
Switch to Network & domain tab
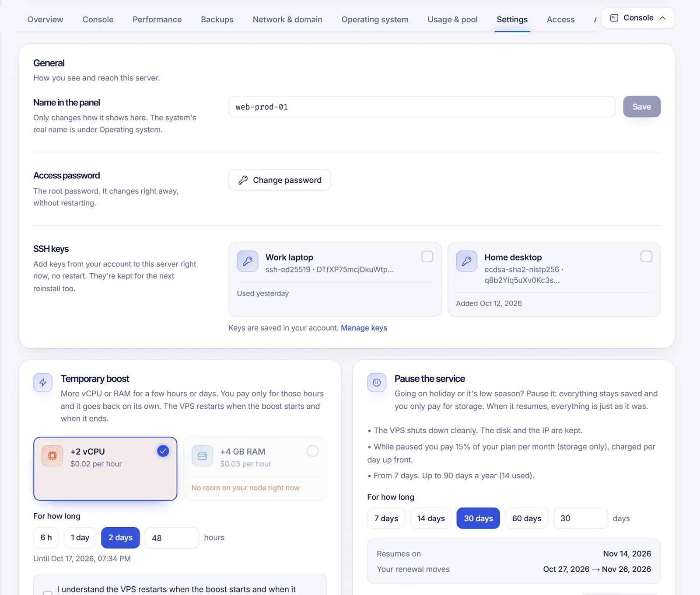(287, 20)
